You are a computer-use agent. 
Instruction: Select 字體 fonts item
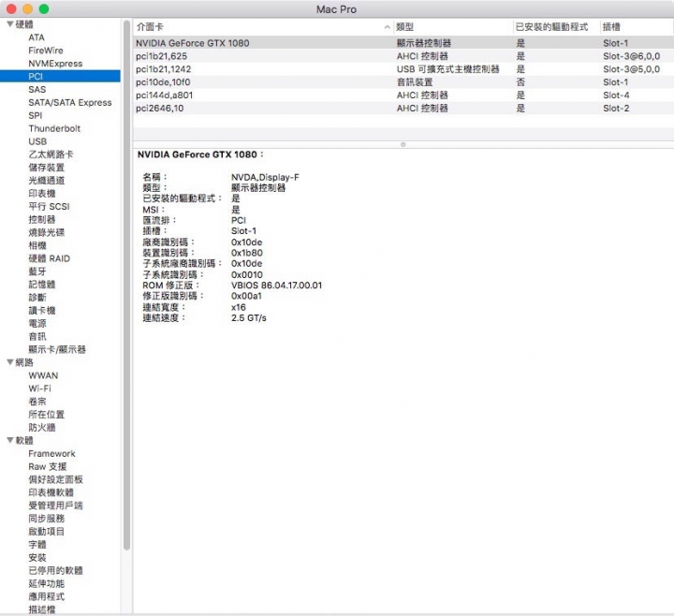(x=37, y=545)
